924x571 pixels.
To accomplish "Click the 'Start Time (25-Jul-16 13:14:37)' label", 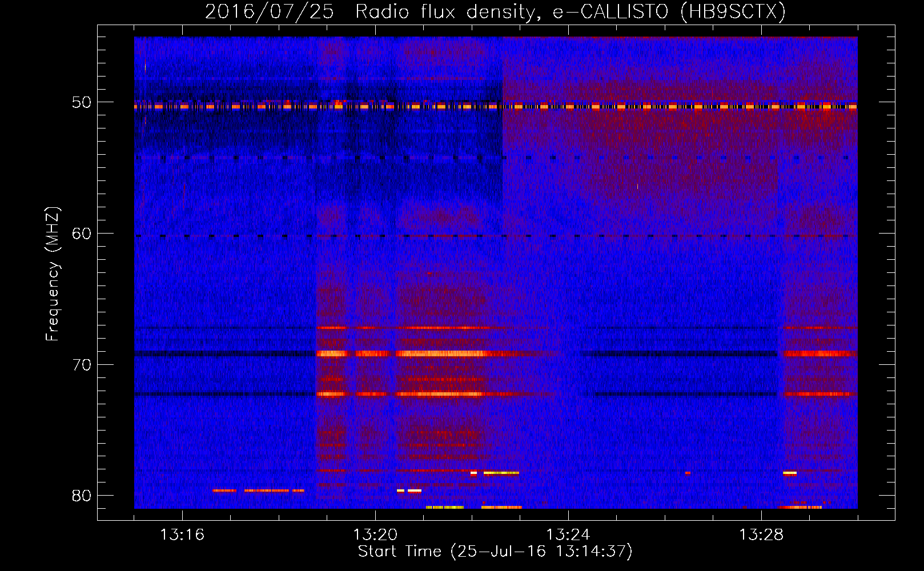I will (495, 552).
